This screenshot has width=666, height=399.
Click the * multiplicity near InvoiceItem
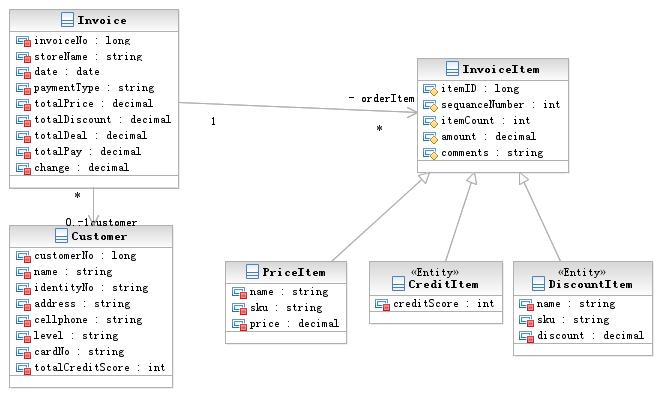[x=379, y=128]
